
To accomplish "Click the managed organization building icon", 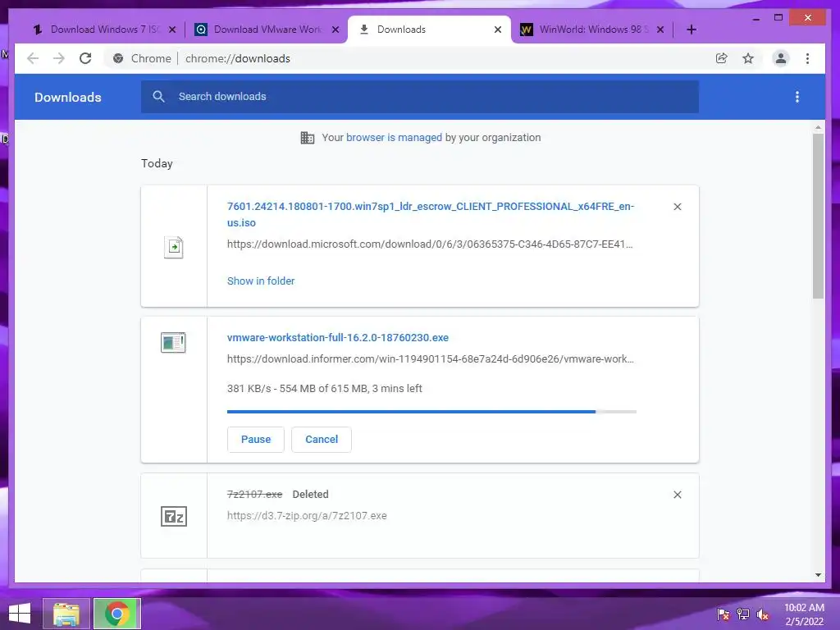I will [x=308, y=138].
